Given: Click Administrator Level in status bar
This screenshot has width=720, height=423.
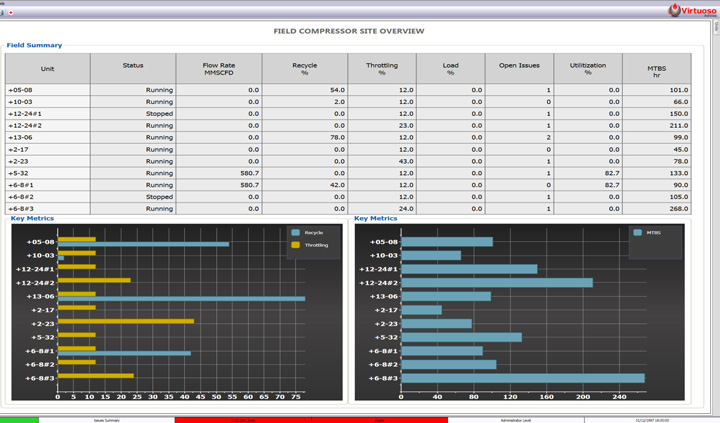Looking at the screenshot, I should (x=515, y=420).
